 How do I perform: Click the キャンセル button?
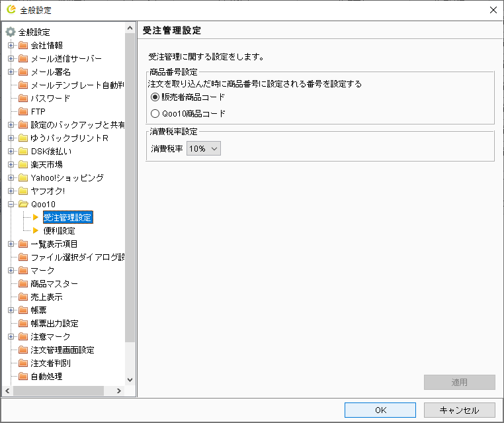(459, 410)
